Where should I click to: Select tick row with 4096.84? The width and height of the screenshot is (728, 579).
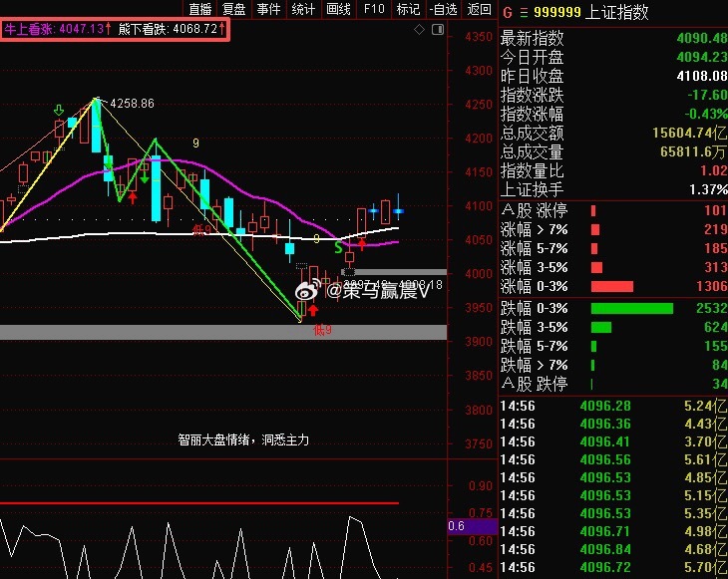click(x=613, y=550)
